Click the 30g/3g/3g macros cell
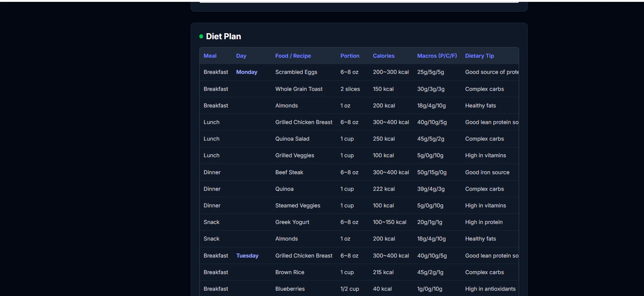 coord(431,89)
